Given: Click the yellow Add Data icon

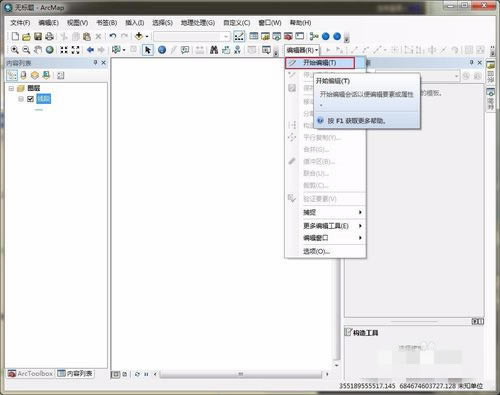Looking at the screenshot, I should point(139,36).
